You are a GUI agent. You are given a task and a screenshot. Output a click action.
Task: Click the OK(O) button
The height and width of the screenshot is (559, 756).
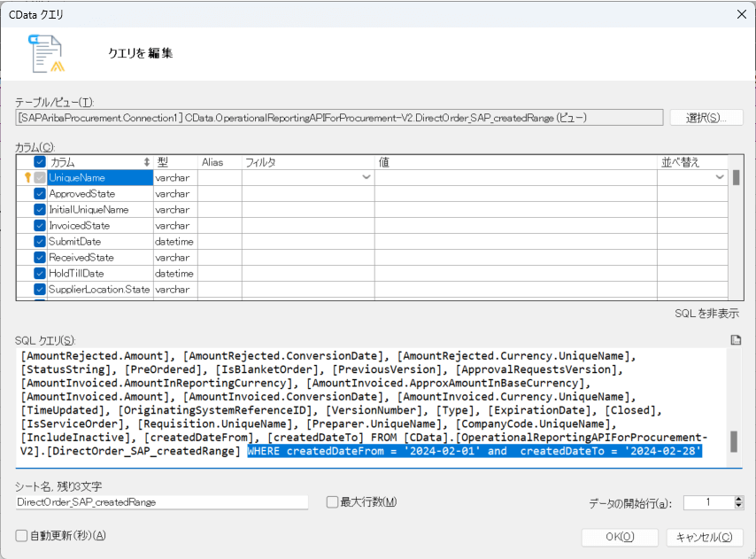point(620,537)
